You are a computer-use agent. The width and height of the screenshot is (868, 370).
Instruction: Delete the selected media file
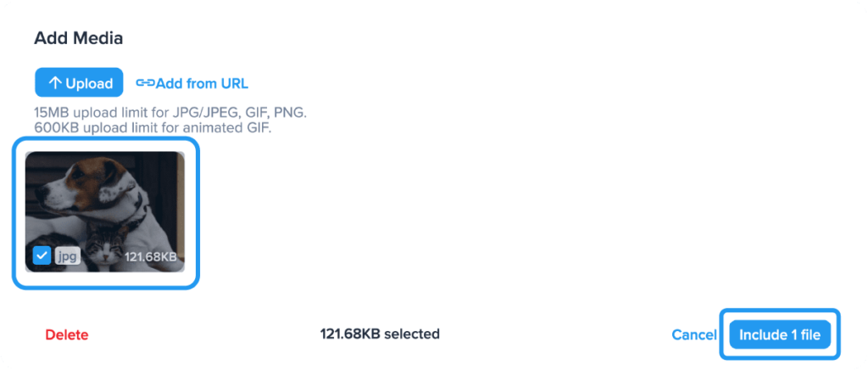click(x=66, y=334)
